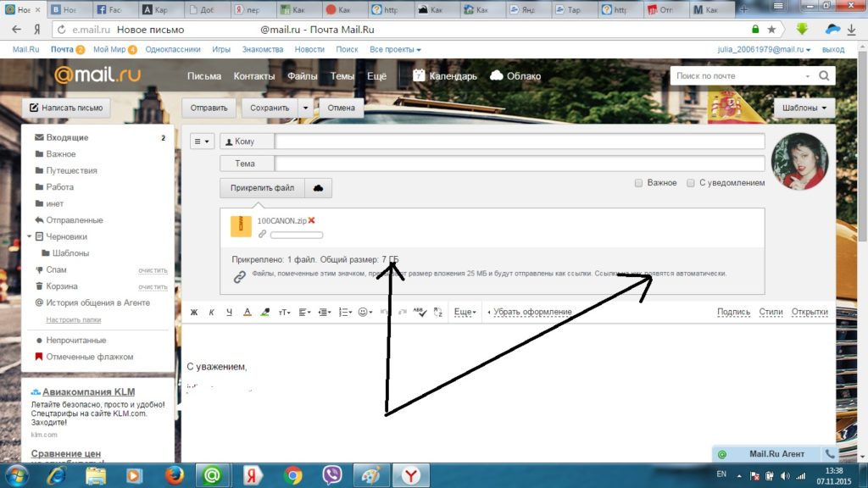Enable the С уведомлением checkbox

[691, 183]
